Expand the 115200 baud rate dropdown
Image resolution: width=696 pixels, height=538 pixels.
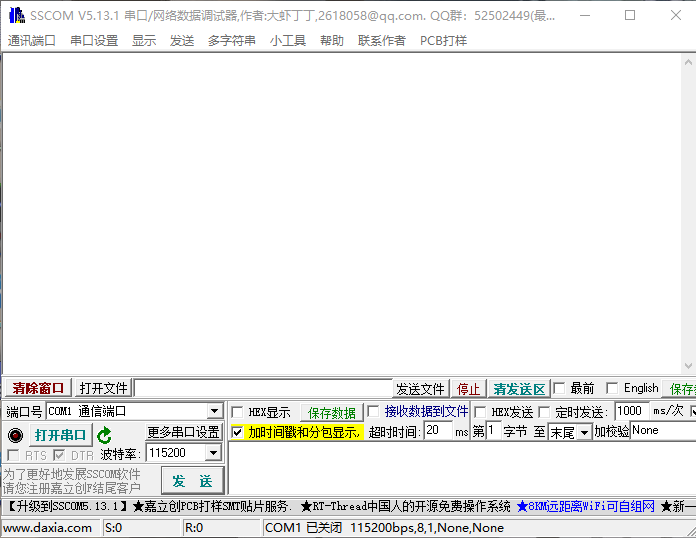[x=214, y=453]
